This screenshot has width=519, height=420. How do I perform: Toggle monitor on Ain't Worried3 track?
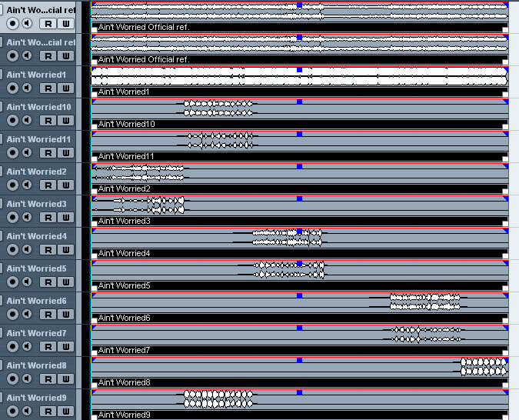(x=27, y=217)
